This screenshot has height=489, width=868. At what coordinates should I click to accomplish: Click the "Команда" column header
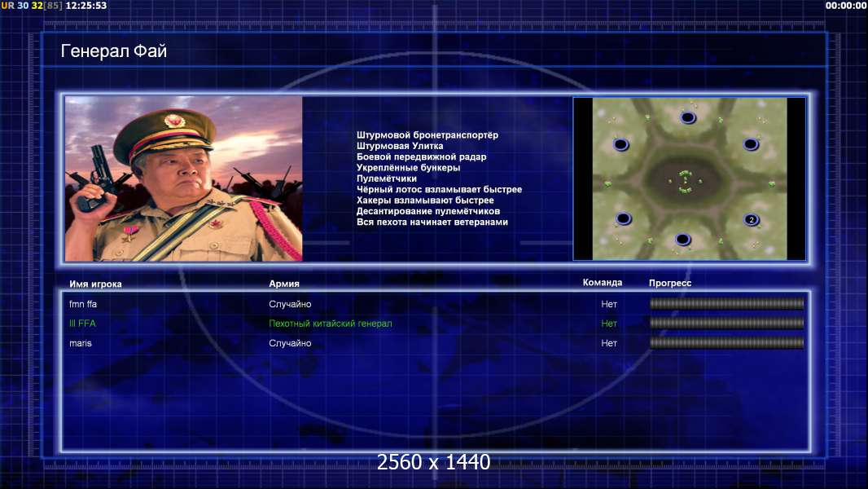coord(603,283)
